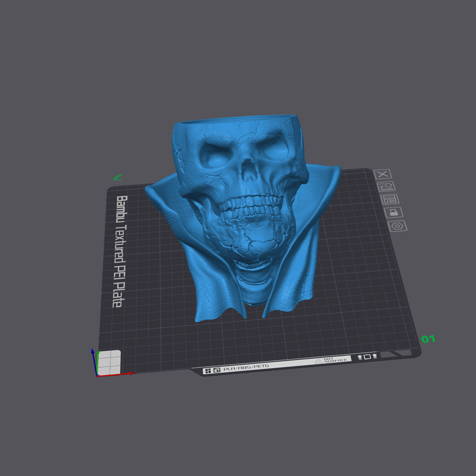
Task: Arrange objects on the plate
Action: coord(390,199)
